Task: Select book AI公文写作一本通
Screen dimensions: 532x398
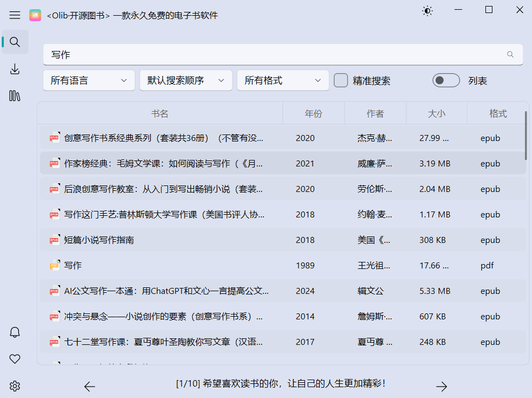Action: coord(166,291)
